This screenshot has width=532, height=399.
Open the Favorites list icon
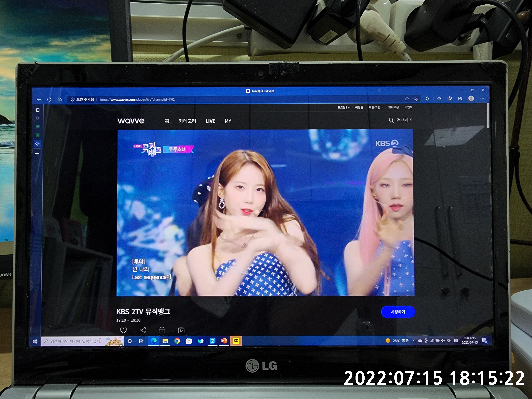pos(439,98)
